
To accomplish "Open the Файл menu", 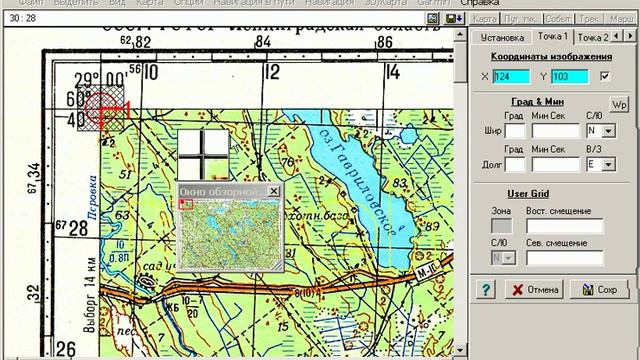I will click(x=31, y=3).
